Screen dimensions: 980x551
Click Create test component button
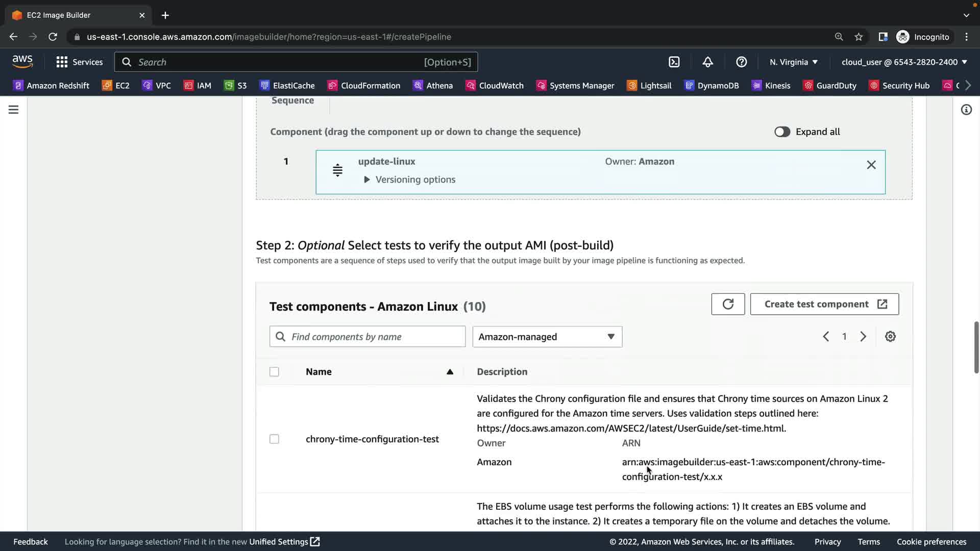click(824, 304)
